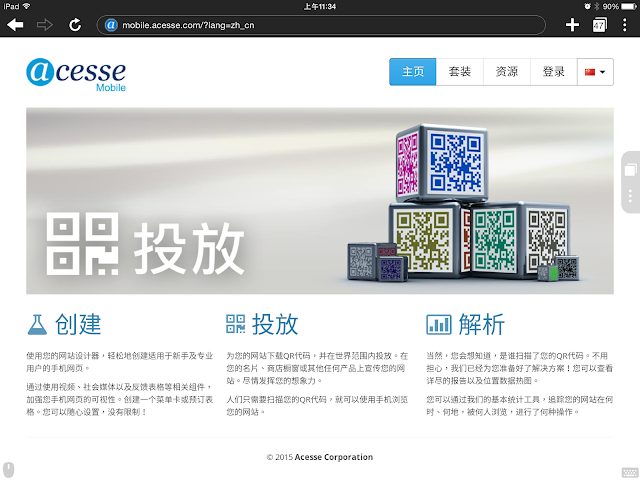Open the 套装 tab
Screen dimensions: 640x480
[460, 72]
